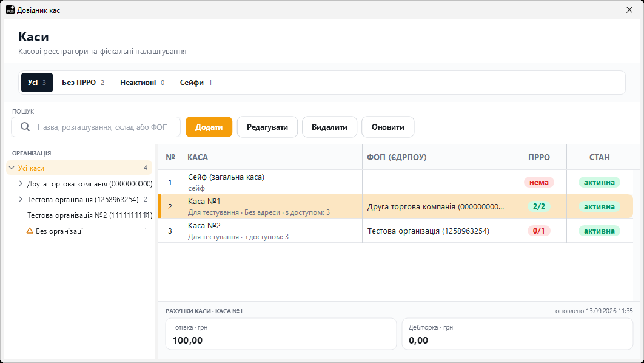Screen dimensions: 644x363
Task: Show the Неактивні tab
Action: [142, 83]
